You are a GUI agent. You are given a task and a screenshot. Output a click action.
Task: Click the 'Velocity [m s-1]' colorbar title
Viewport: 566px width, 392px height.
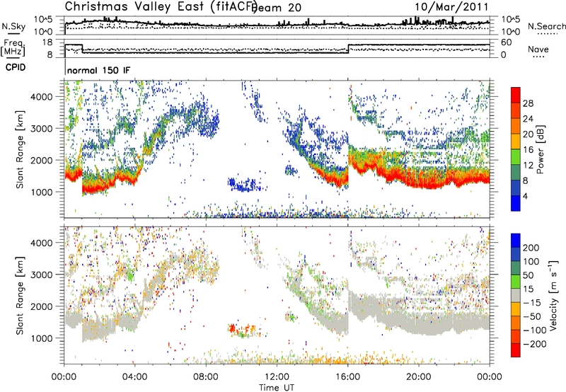pyautogui.click(x=553, y=296)
